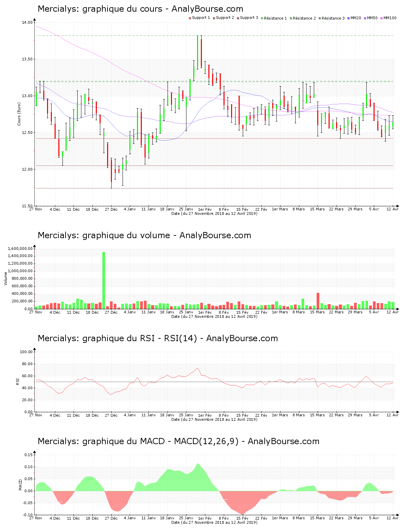The image size is (412, 532).
Task: Click the 13.50 price axis label
Action: pos(27,59)
